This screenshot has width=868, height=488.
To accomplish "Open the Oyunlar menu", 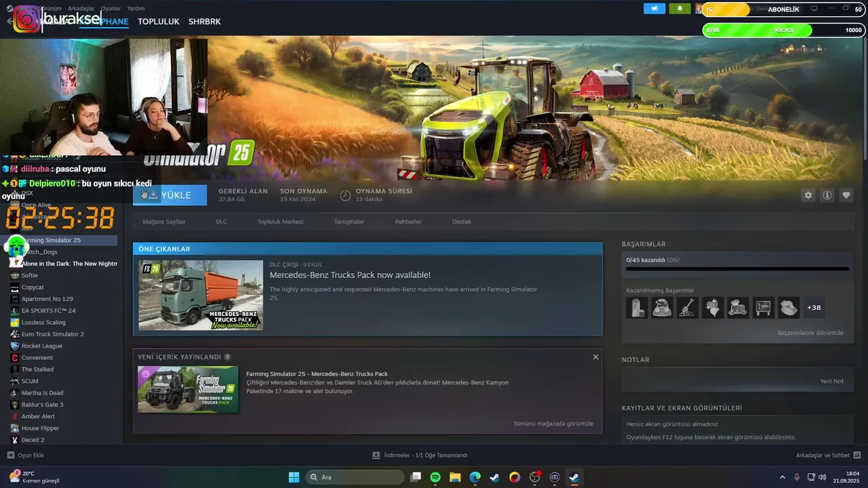I will (111, 8).
